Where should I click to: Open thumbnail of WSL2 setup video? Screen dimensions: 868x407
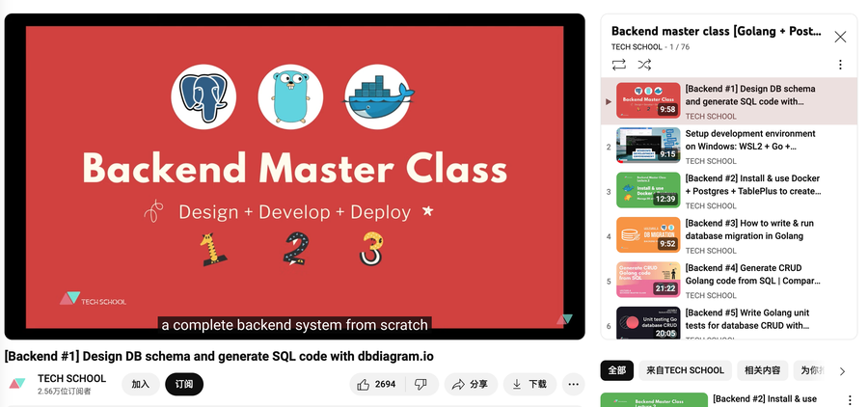tap(648, 146)
